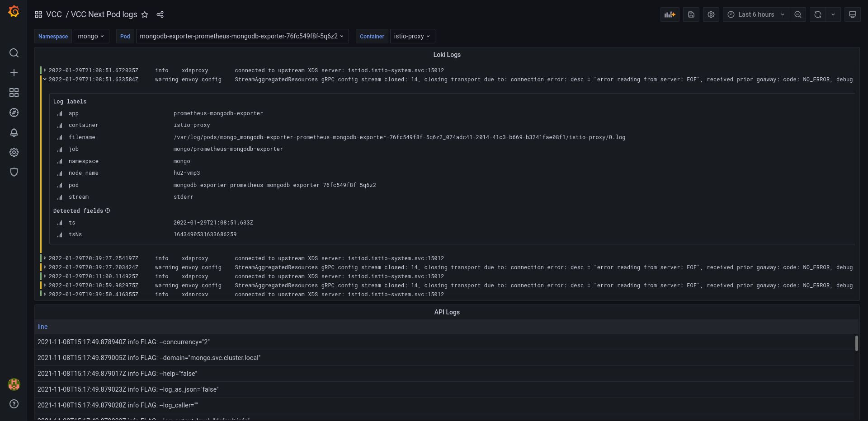The image size is (868, 421).
Task: Collapse the expanded 21:08:51.633584Z log row
Action: (45, 79)
